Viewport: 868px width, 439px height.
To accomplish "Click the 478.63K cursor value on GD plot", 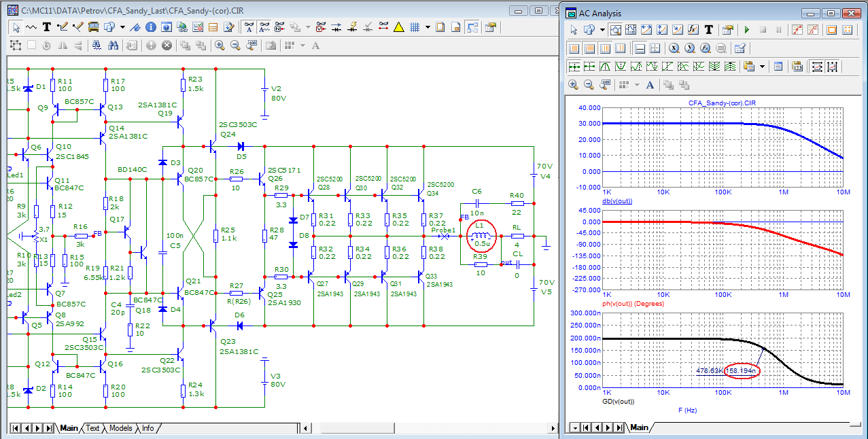I will pos(709,370).
